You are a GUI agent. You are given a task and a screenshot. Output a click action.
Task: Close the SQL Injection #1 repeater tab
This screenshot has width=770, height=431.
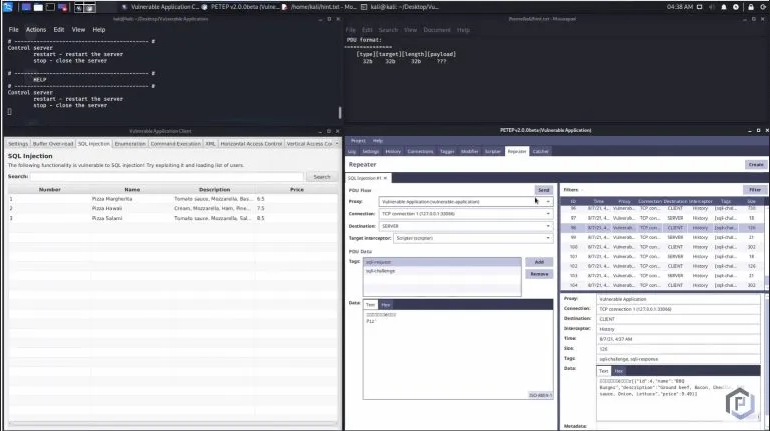(385, 178)
